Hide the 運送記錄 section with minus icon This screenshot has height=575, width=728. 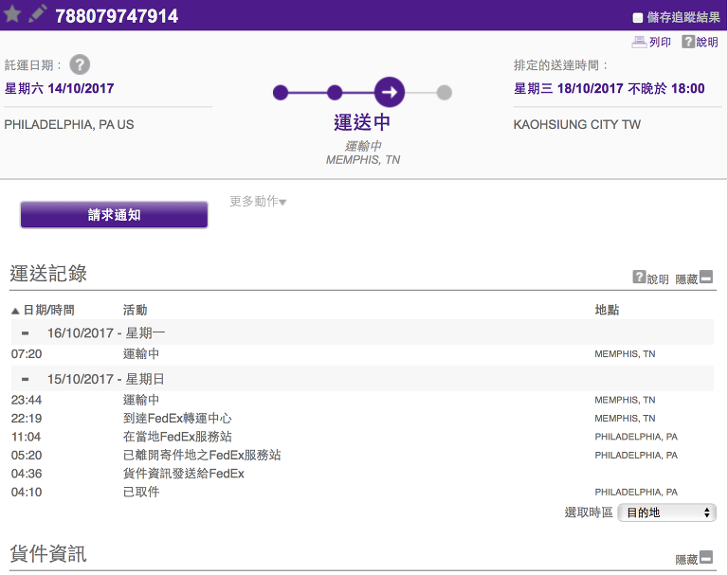[x=705, y=278]
